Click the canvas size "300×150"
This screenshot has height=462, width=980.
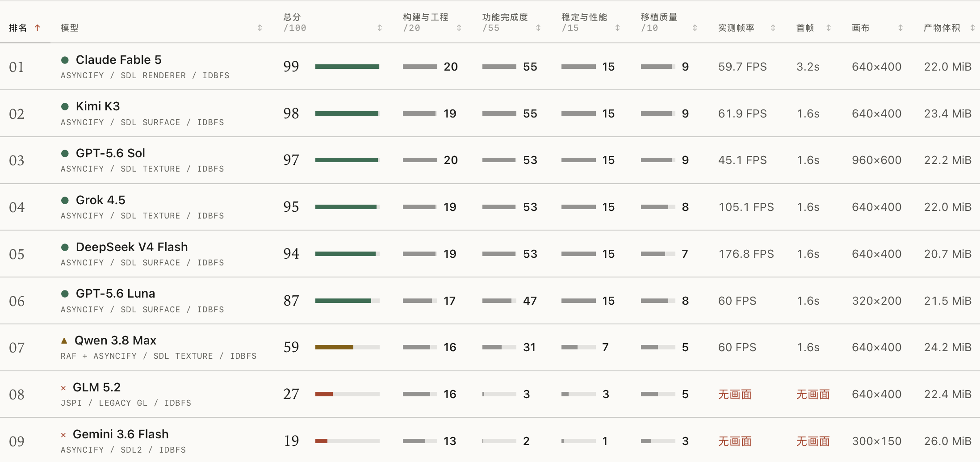pos(876,441)
